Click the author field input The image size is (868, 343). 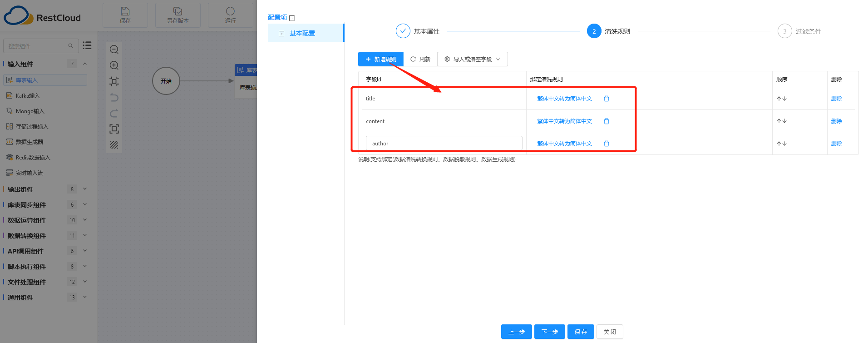(444, 144)
